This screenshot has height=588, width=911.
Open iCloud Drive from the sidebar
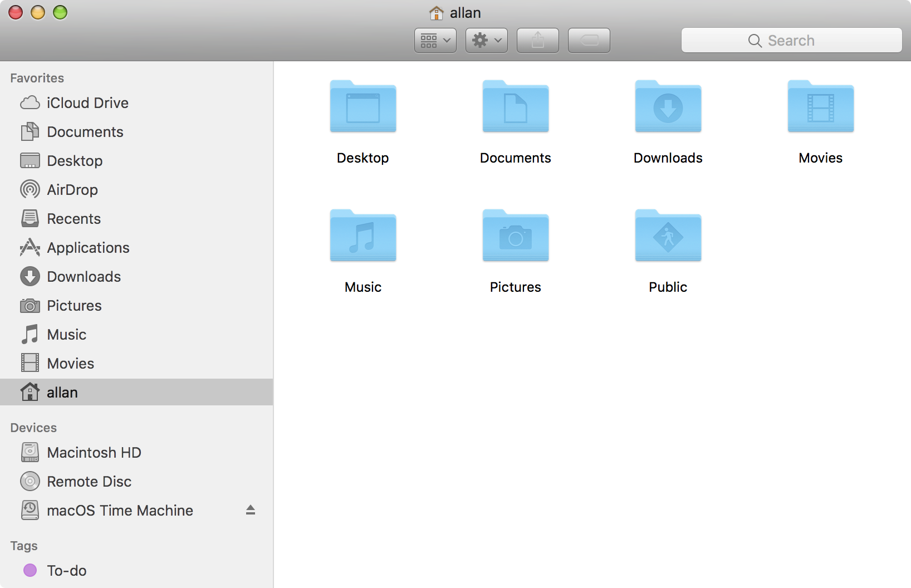point(136,103)
